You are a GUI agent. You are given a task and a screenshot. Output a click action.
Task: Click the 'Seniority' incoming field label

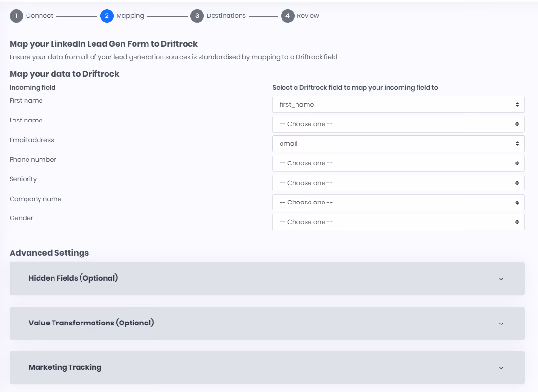tap(23, 179)
